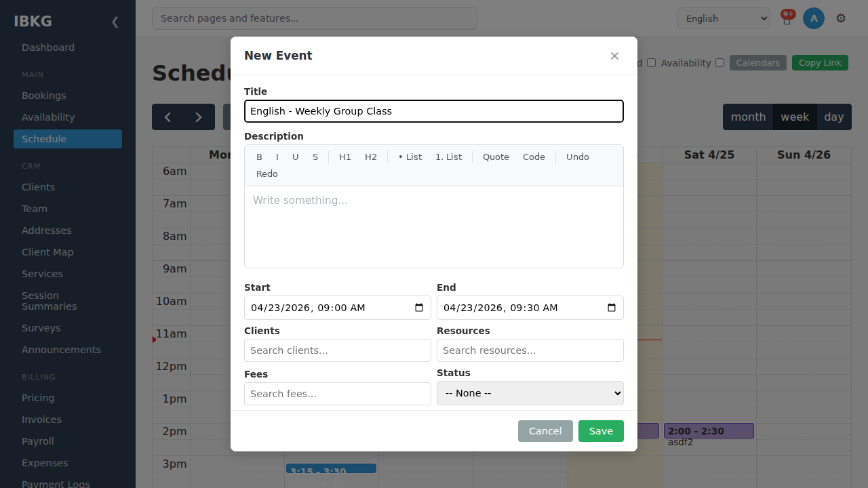Open the 3:15 - 3:30 calendar event
The width and height of the screenshot is (868, 488).
coord(331,469)
